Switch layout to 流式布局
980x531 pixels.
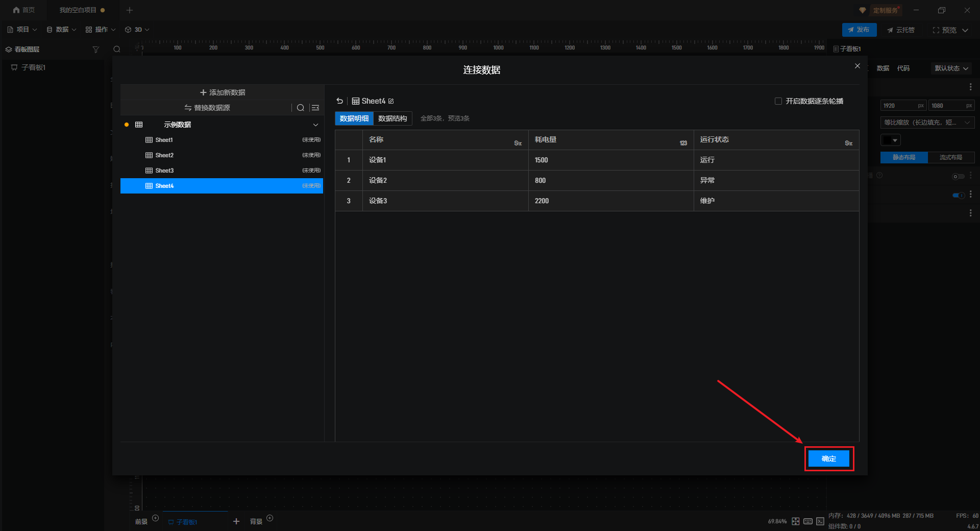click(951, 157)
